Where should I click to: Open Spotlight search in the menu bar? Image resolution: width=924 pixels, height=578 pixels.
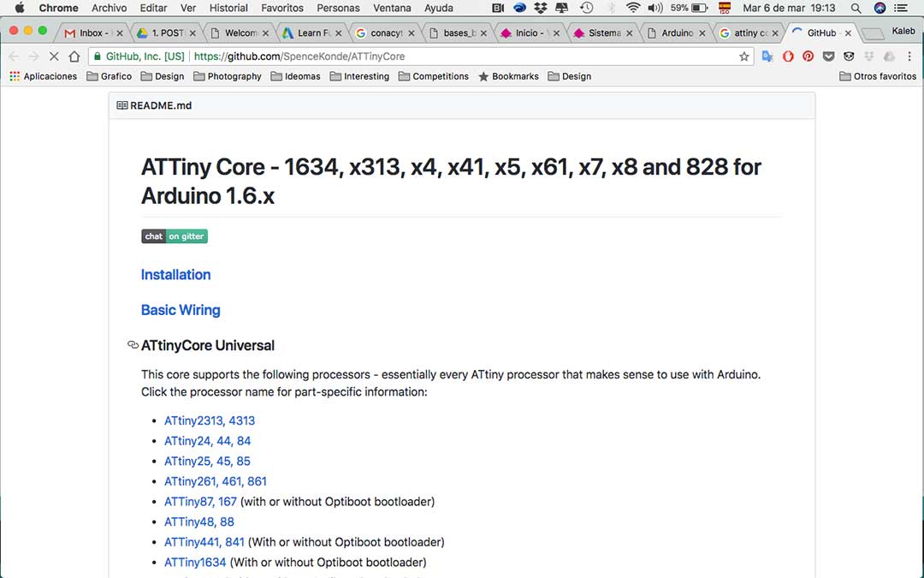point(856,8)
